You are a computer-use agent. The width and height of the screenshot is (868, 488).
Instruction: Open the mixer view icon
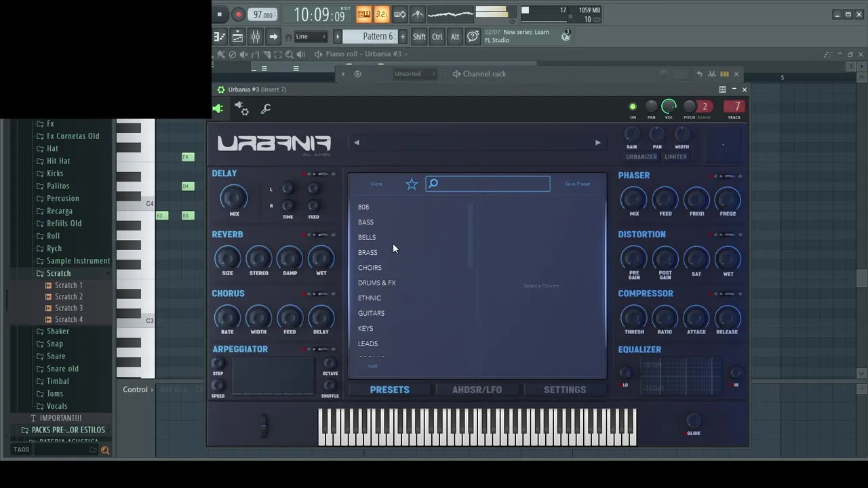pos(256,37)
